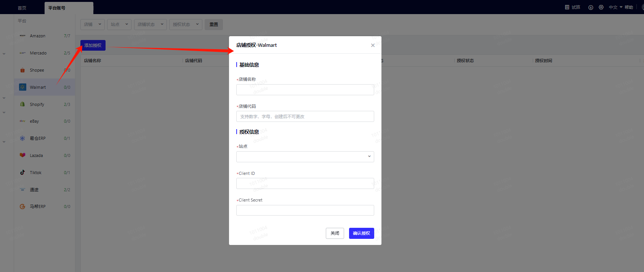
Task: Open the hexagon settings icon in header
Action: 601,7
